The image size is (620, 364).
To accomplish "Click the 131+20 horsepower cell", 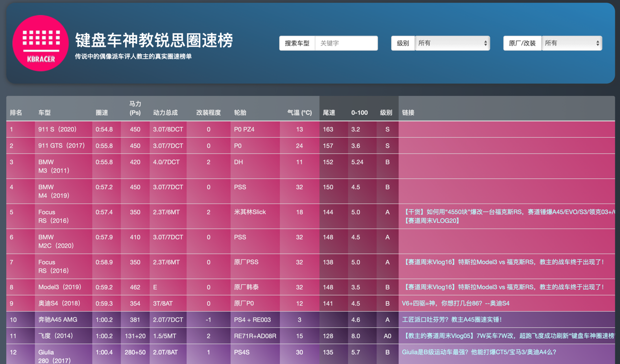I will pos(135,336).
